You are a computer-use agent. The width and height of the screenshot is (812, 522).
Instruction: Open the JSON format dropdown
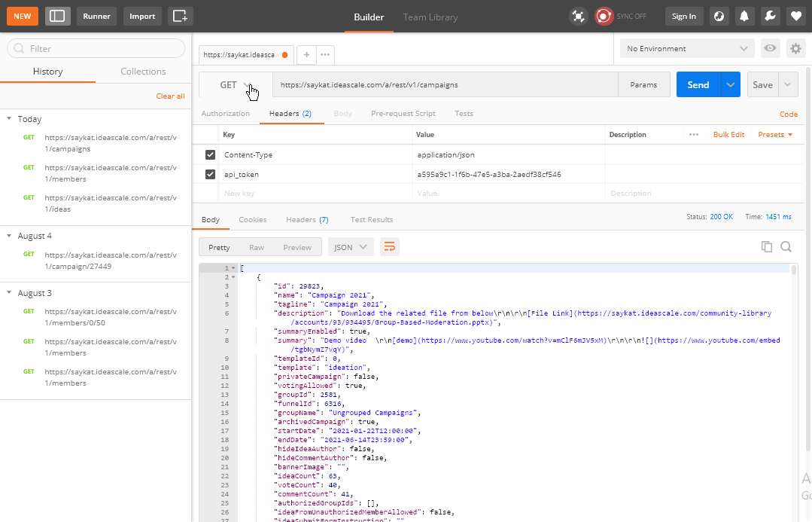(351, 247)
